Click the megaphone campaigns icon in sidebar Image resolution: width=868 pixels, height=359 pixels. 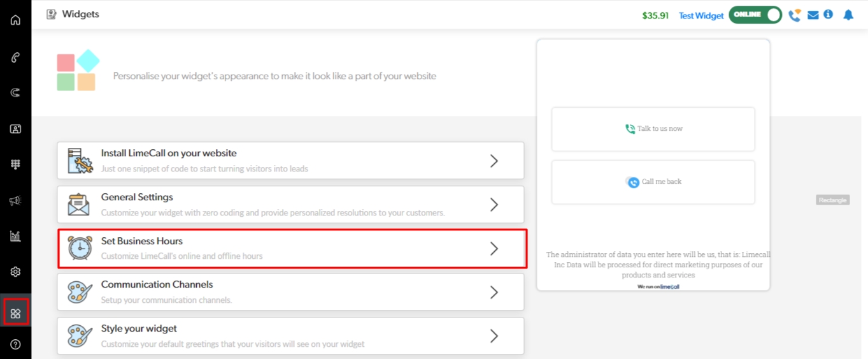pos(15,201)
